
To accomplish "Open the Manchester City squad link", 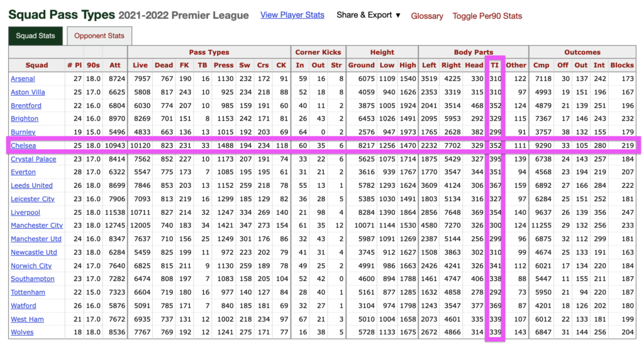I will coord(36,225).
